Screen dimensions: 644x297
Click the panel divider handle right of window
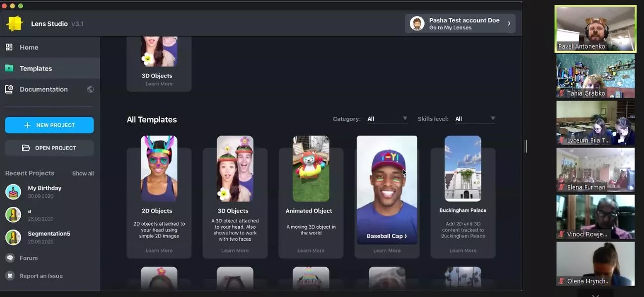(x=526, y=146)
